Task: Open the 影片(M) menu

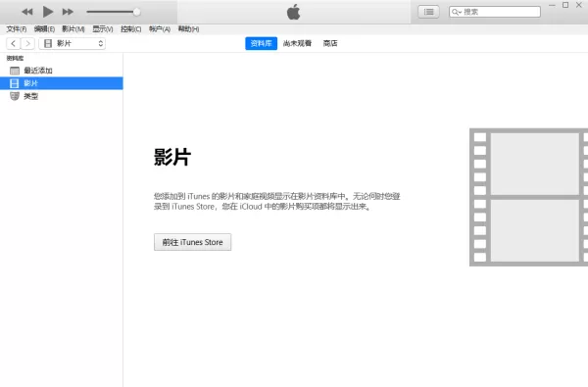Action: (73, 28)
